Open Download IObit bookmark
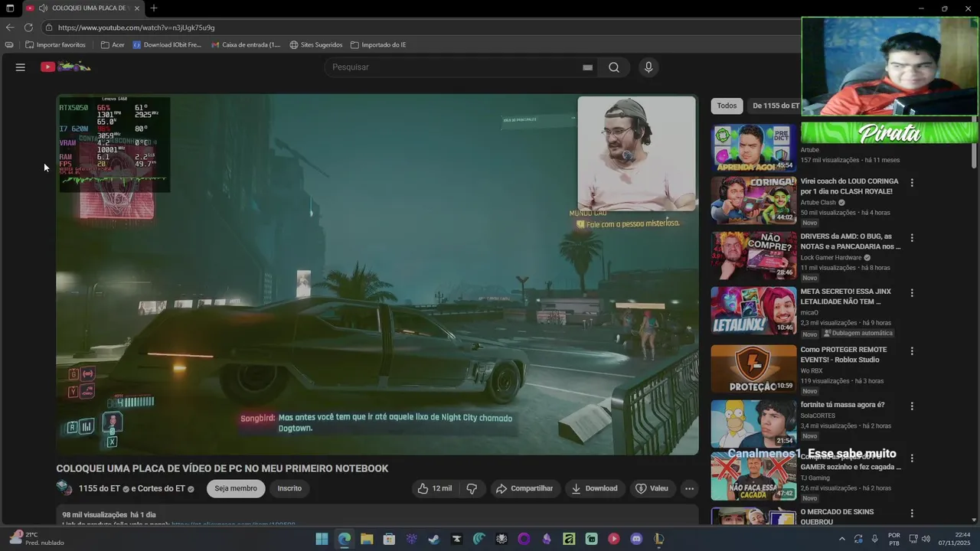The height and width of the screenshot is (551, 980). coord(167,44)
